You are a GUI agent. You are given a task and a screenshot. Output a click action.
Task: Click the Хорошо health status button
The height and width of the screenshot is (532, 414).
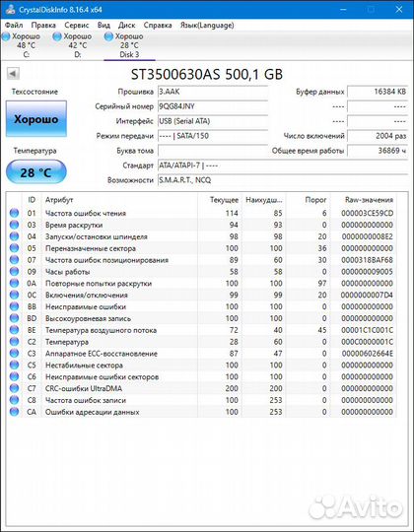[x=35, y=119]
